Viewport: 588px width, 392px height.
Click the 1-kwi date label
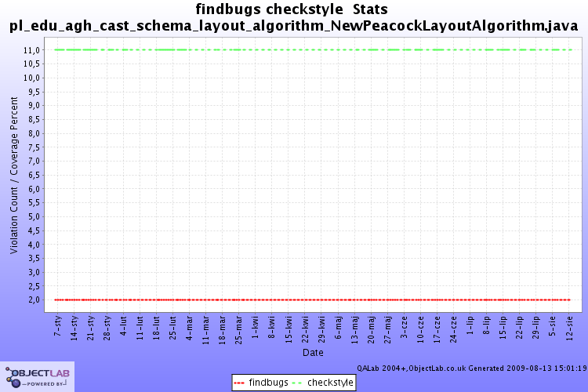256,327
